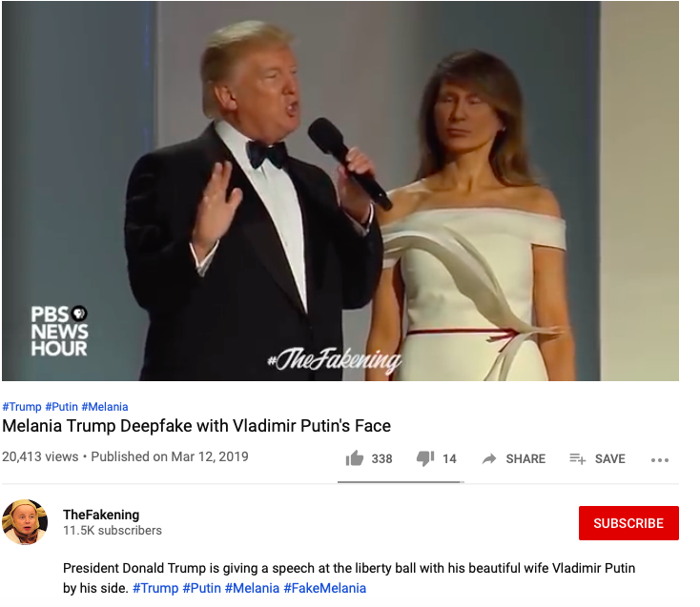Click the SHARE text label
Viewport: 700px width, 607px height.
click(525, 458)
